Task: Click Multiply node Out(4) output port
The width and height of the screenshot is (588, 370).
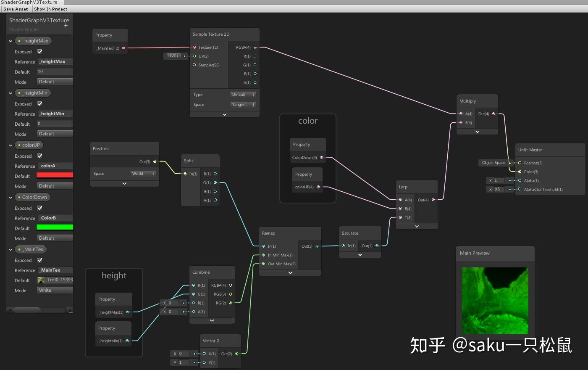Action: pos(494,114)
